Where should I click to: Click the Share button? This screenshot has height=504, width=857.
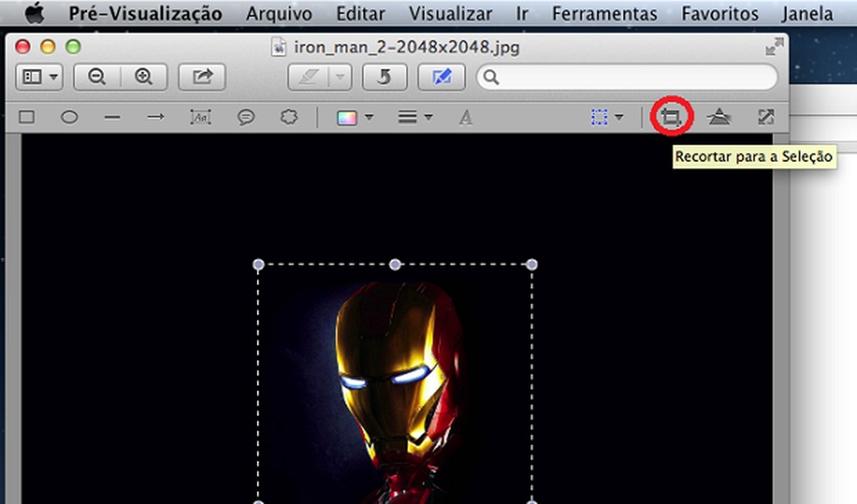[x=202, y=77]
